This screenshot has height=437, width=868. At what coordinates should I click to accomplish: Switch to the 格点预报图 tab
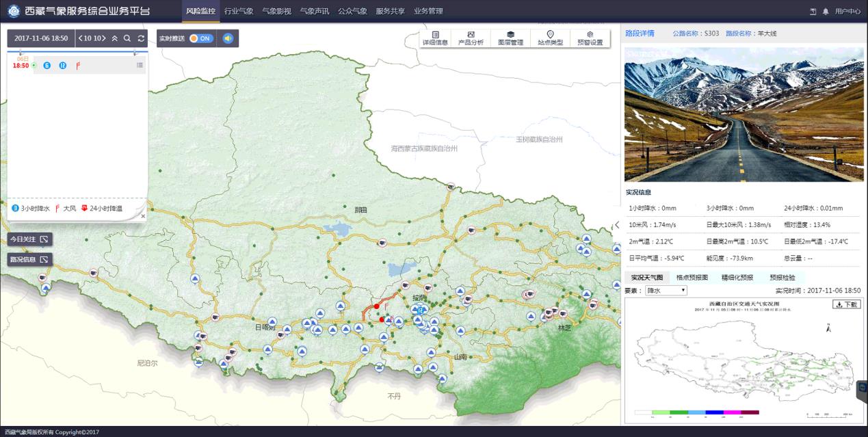coord(692,278)
